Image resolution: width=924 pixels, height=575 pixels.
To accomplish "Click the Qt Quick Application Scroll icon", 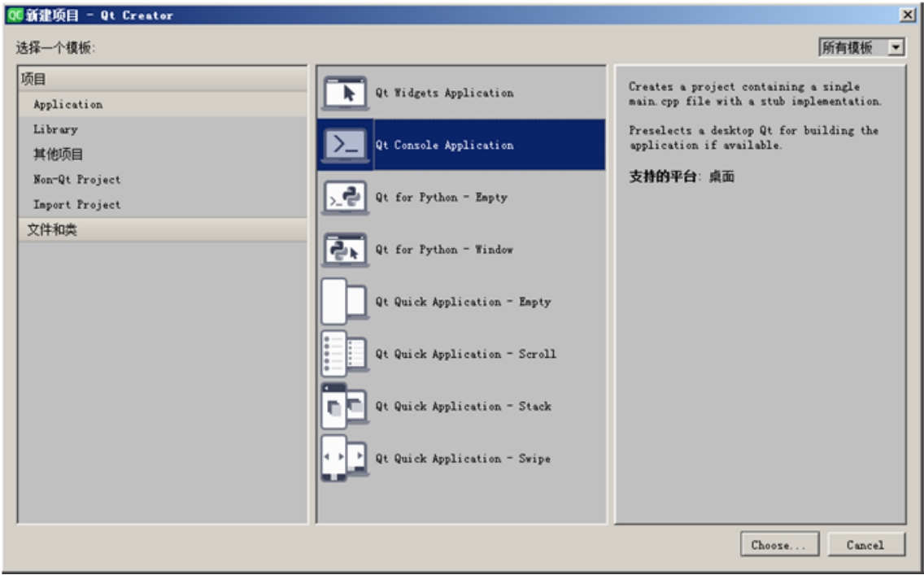I will pyautogui.click(x=346, y=354).
